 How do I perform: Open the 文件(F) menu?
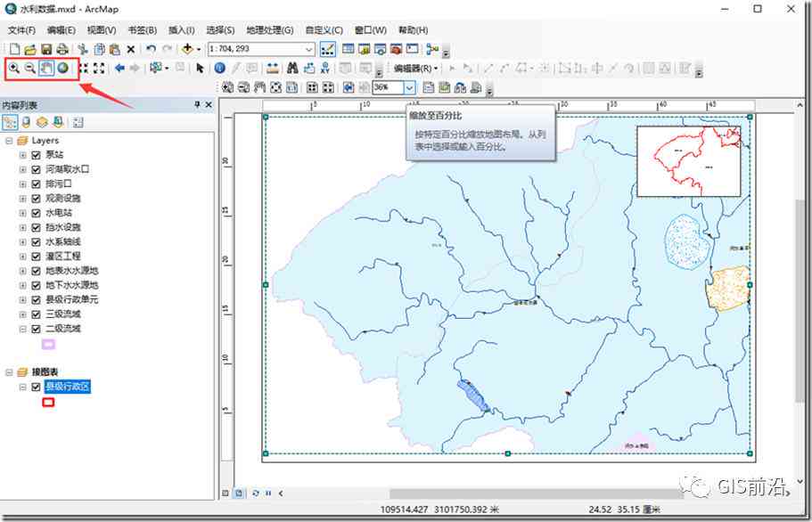point(21,30)
